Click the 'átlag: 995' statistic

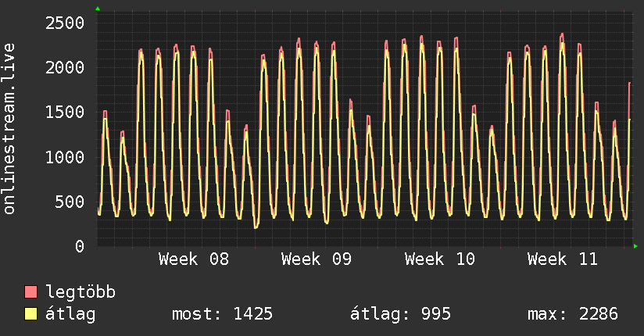click(400, 314)
